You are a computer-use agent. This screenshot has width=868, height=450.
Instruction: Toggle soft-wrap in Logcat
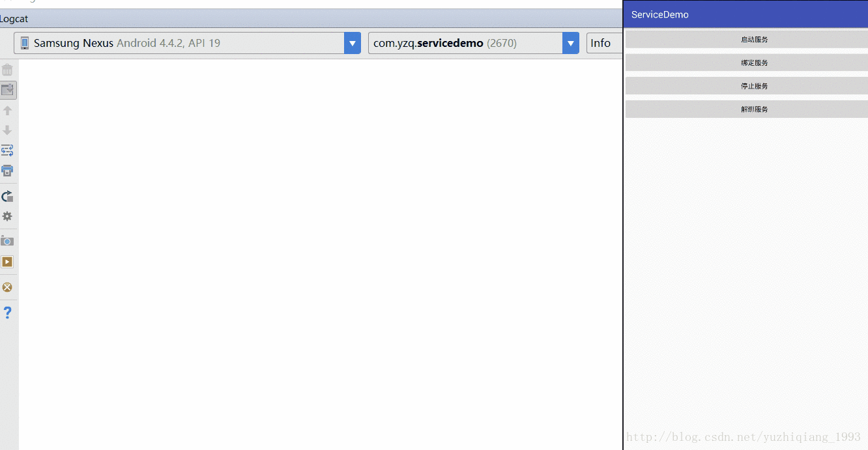tap(7, 150)
